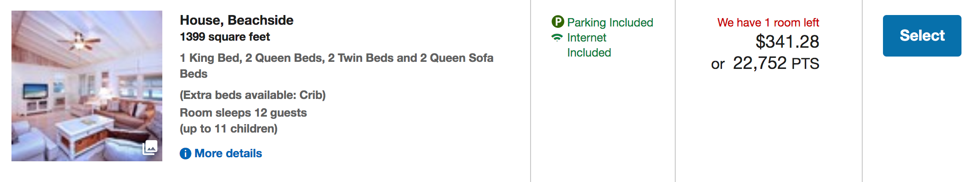The image size is (980, 182).
Task: Click the Room sleeps 12 guests text
Action: 243,113
